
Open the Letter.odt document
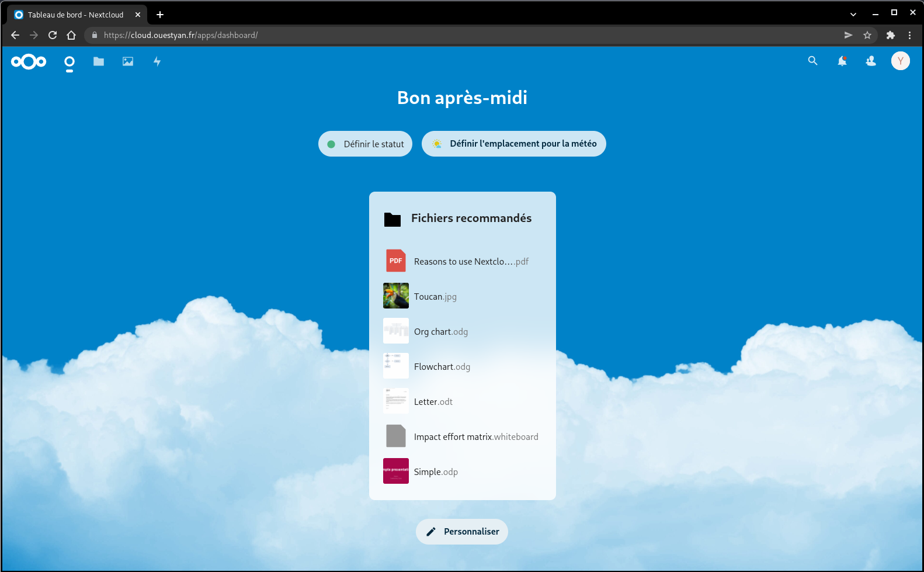(433, 402)
